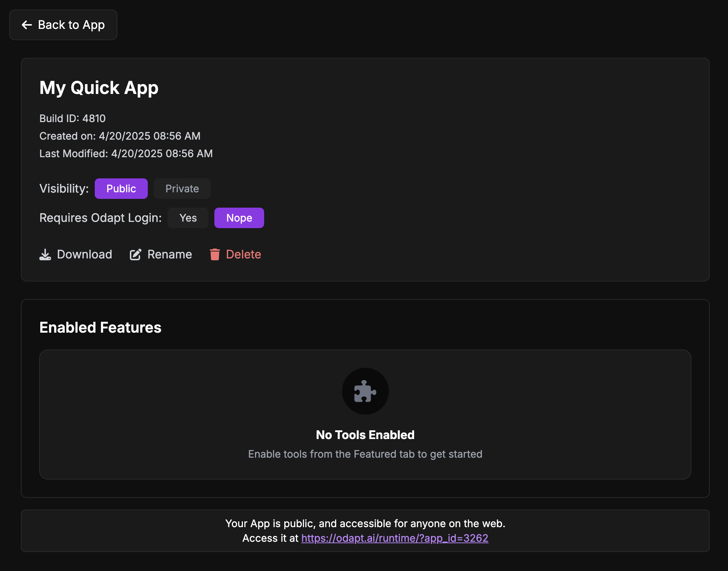Click the Last Modified date line
Screen dimensions: 728x571
point(126,154)
